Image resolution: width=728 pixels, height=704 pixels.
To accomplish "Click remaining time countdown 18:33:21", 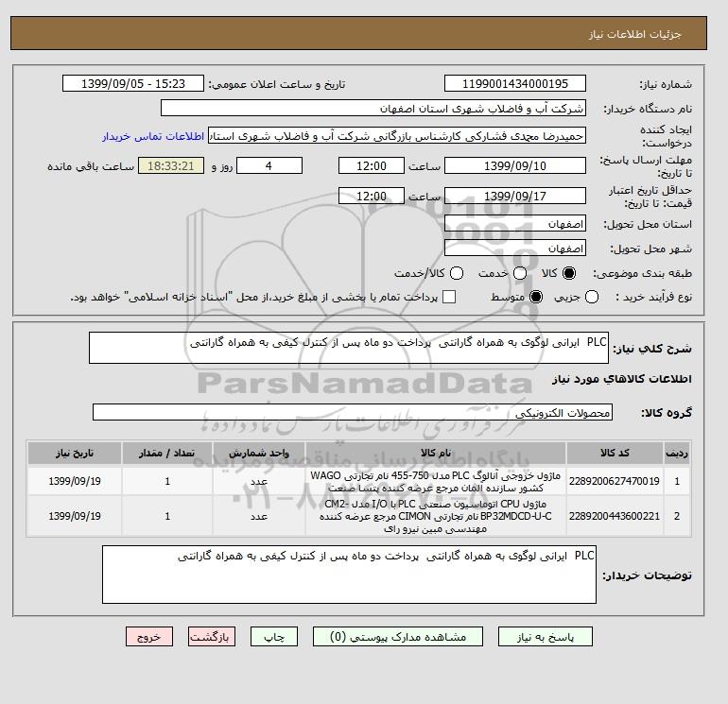I will coord(171,165).
